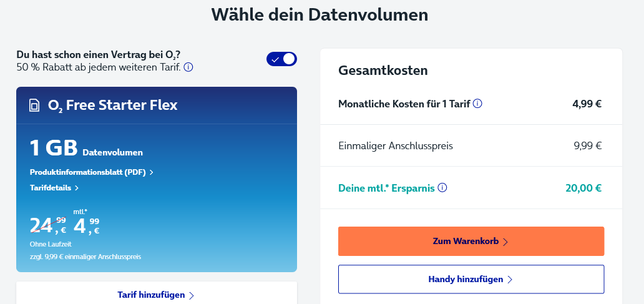Image resolution: width=644 pixels, height=304 pixels.
Task: Click the crossed-out 24,99 € price
Action: click(x=48, y=225)
